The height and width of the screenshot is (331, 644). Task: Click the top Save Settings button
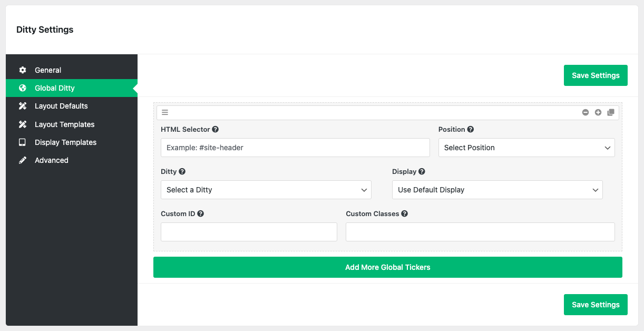point(596,75)
